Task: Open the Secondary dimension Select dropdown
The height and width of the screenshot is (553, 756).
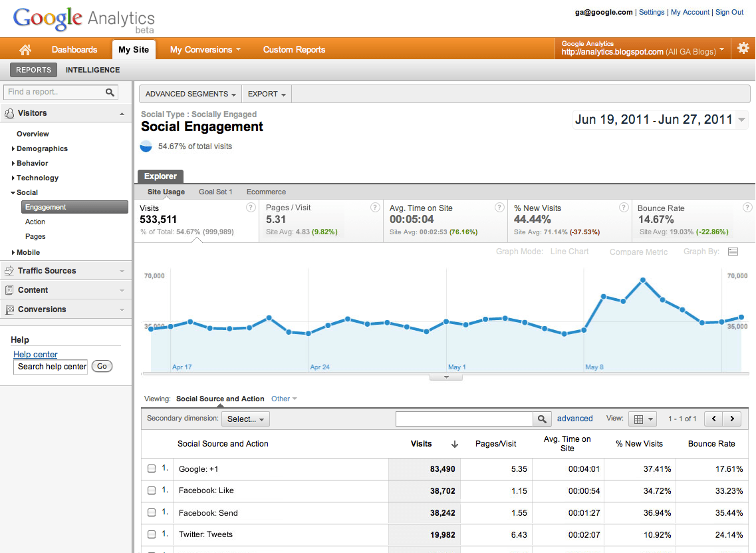Action: (245, 419)
